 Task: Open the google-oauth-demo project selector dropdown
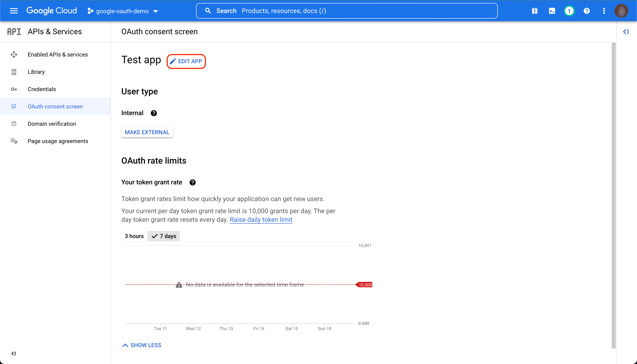(x=123, y=11)
